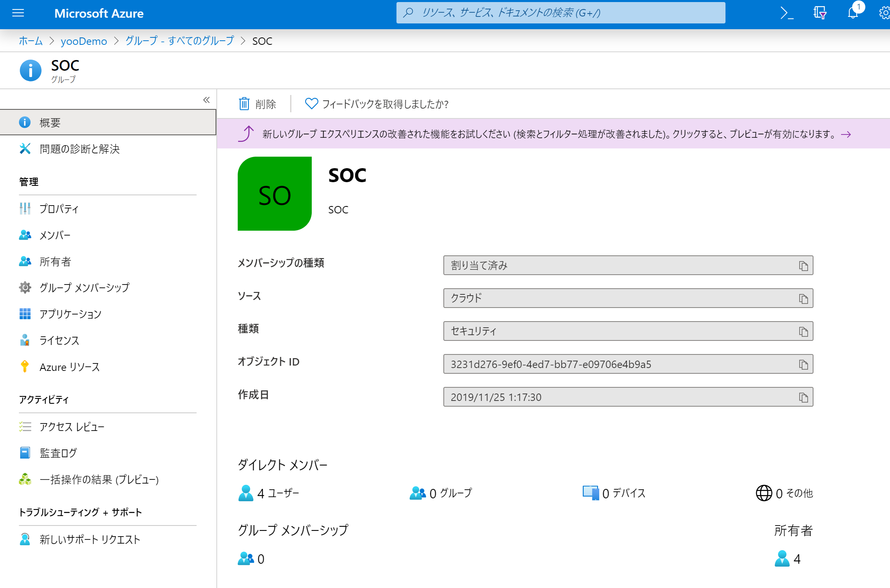Open the directory and subscription filter icon
The width and height of the screenshot is (890, 588).
pos(819,13)
